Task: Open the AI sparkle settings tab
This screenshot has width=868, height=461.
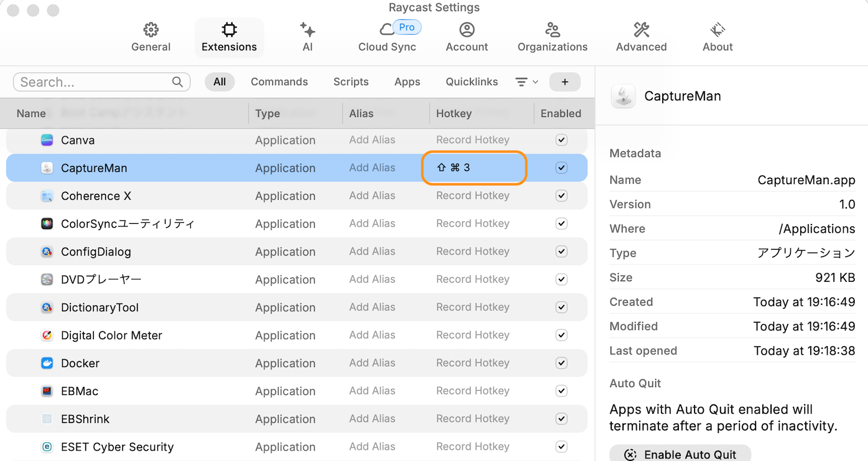Action: pyautogui.click(x=307, y=37)
